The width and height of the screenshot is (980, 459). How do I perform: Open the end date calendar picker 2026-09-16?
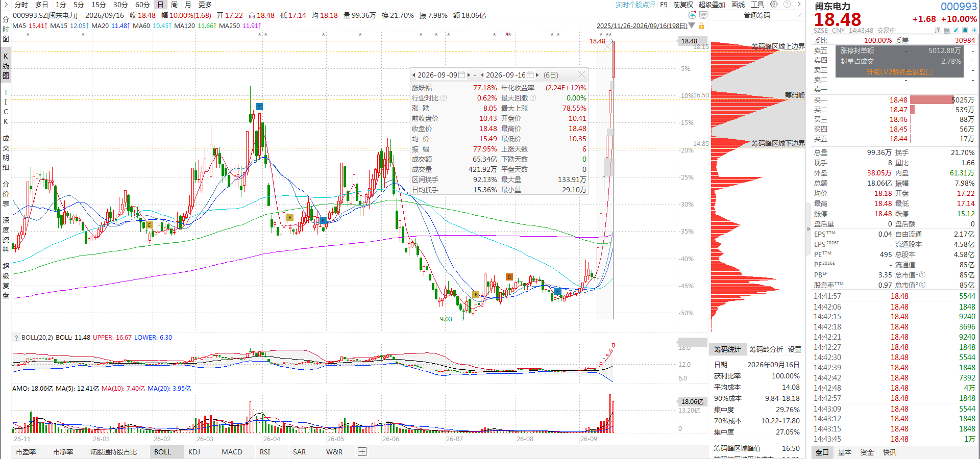tap(530, 75)
